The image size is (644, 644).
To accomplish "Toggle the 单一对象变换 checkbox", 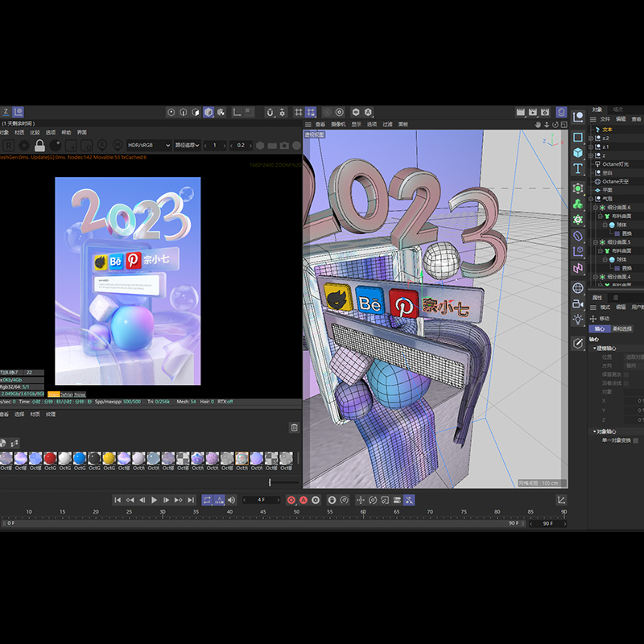I will pos(636,440).
